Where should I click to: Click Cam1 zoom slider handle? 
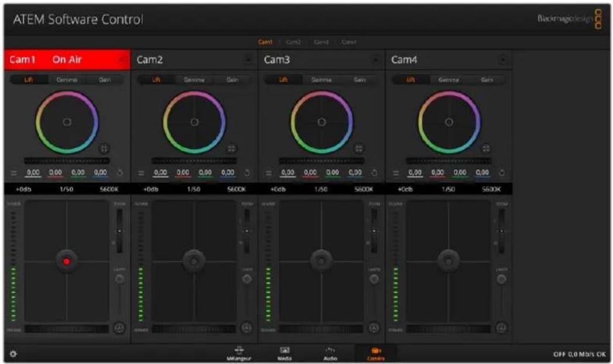[x=120, y=231]
